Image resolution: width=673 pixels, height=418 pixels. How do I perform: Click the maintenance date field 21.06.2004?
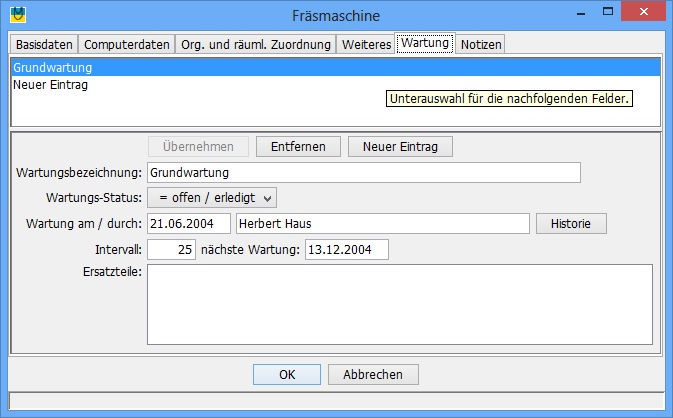(x=189, y=224)
